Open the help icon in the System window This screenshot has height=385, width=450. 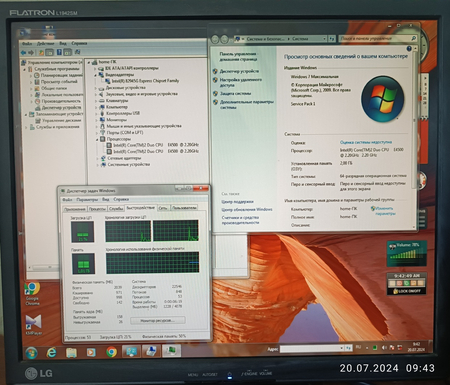pyautogui.click(x=409, y=49)
